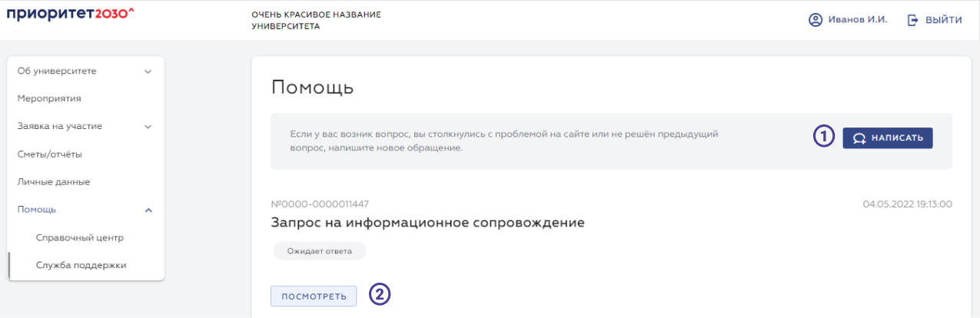Click the ВЫЙТИ logout text

tap(944, 20)
